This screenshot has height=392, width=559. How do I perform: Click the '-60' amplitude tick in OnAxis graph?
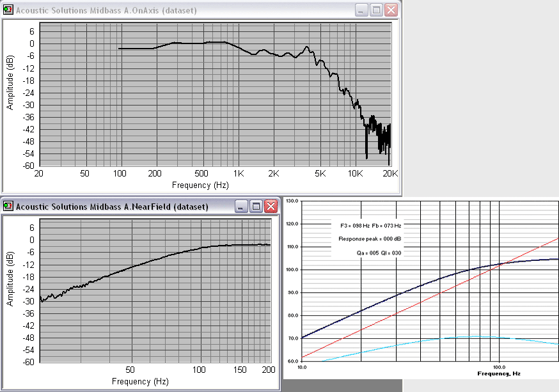point(28,166)
